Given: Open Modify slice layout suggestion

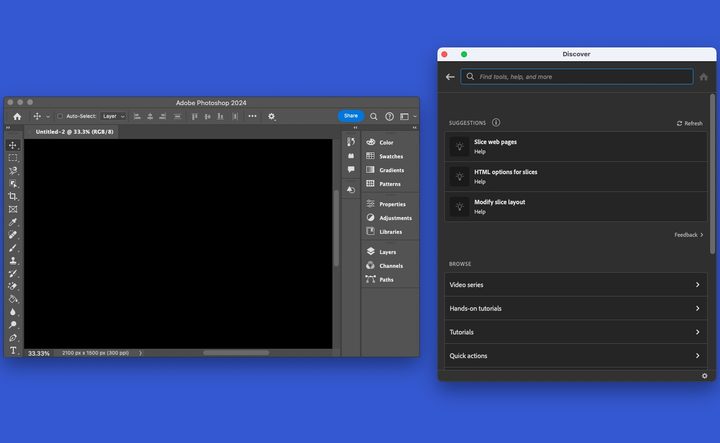Looking at the screenshot, I should pyautogui.click(x=575, y=207).
